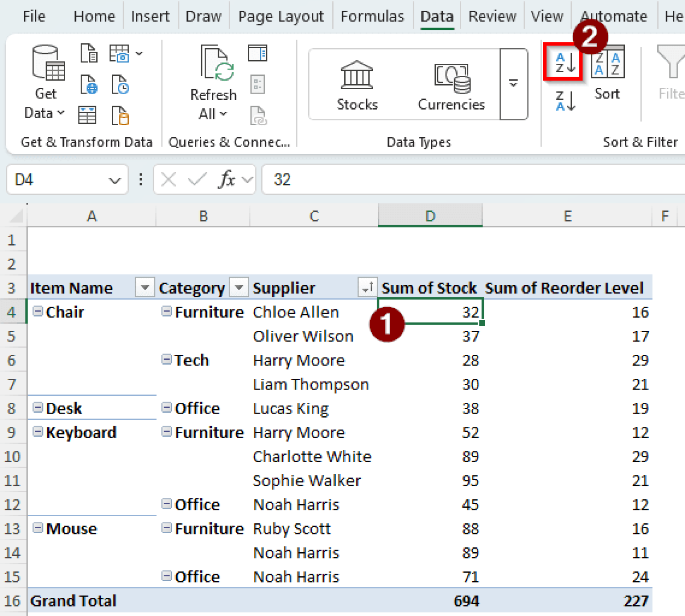Collapse the Office group under Mouse
This screenshot has width=685, height=616.
click(x=166, y=576)
